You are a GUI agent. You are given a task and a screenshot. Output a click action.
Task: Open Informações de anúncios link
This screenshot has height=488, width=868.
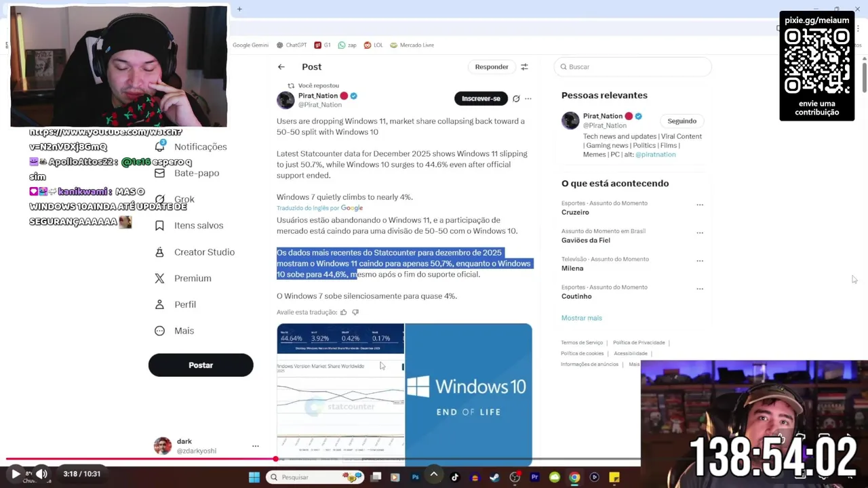coord(589,365)
